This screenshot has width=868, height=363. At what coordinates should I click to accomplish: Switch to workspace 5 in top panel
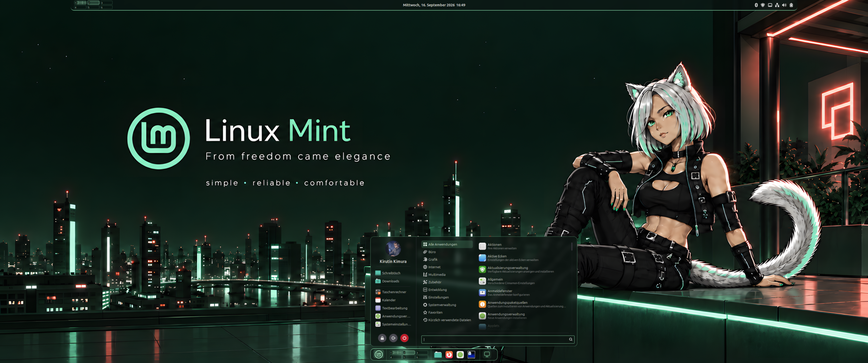point(93,7)
